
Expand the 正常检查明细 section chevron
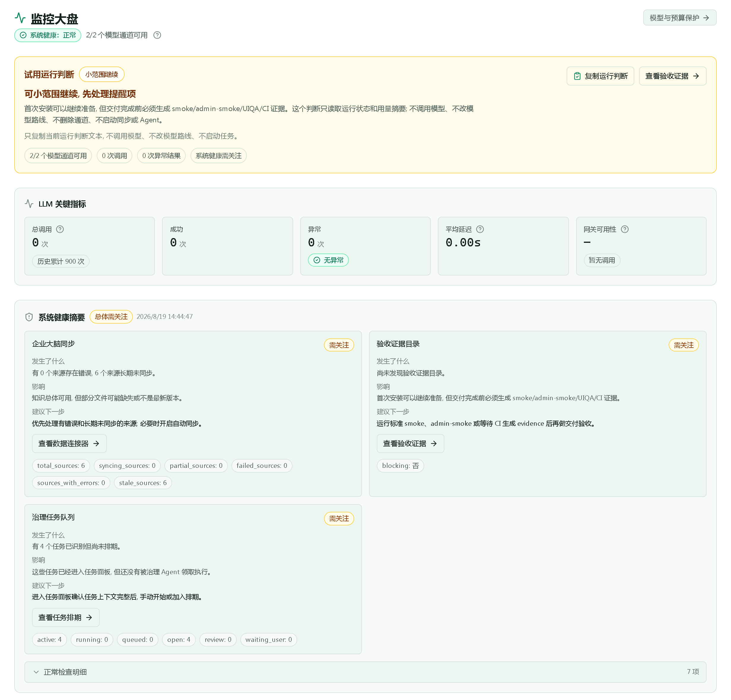[36, 672]
